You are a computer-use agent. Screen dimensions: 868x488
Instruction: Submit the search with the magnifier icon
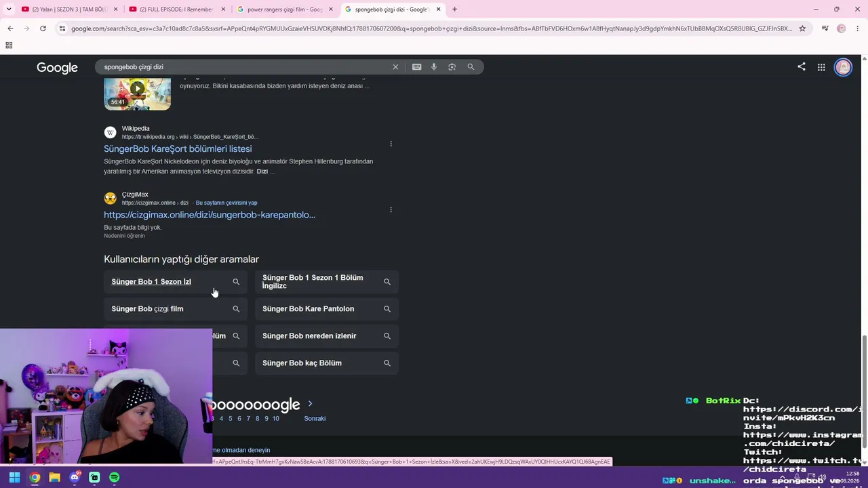pyautogui.click(x=471, y=67)
